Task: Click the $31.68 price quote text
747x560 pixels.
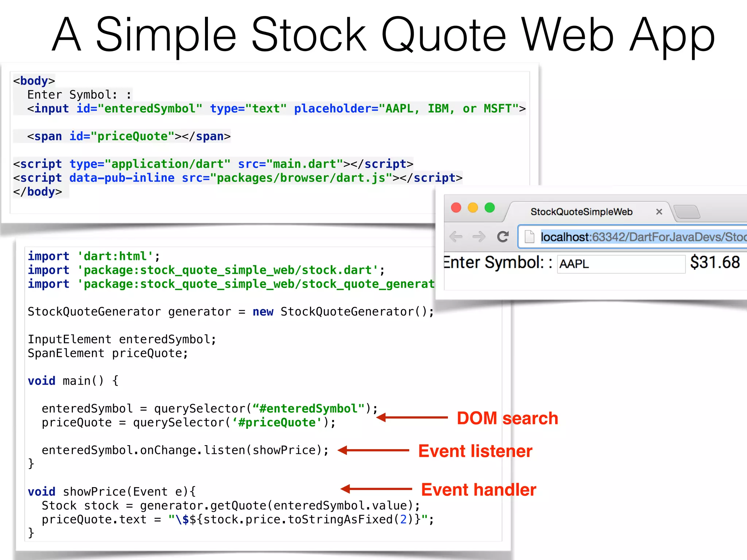Action: pyautogui.click(x=715, y=262)
